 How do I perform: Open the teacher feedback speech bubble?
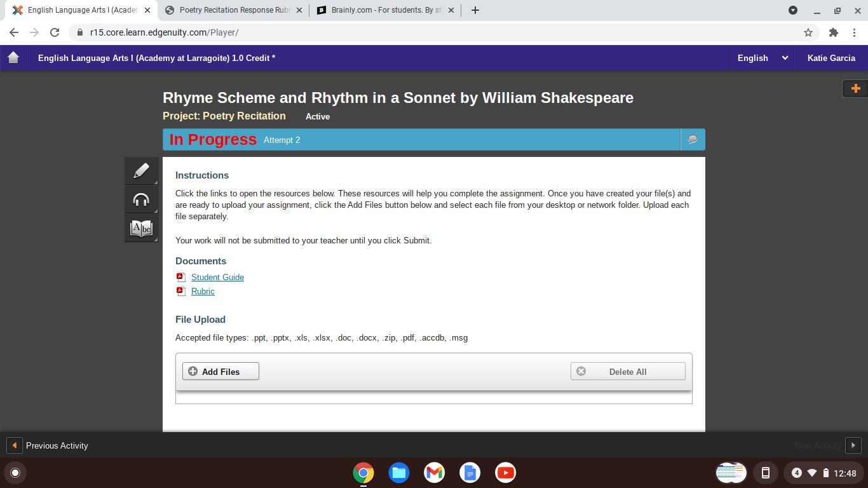click(693, 140)
